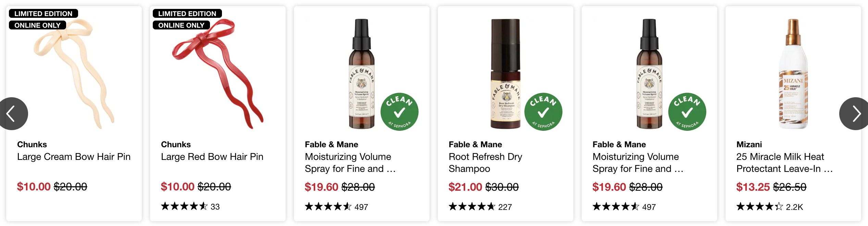The height and width of the screenshot is (226, 868).
Task: Click the Mizani brand name
Action: [749, 145]
